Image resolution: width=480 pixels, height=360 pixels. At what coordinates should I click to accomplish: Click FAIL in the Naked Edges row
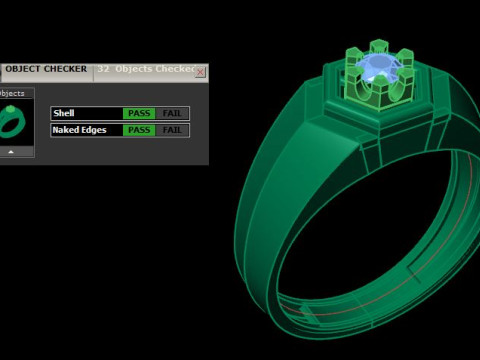pos(172,130)
